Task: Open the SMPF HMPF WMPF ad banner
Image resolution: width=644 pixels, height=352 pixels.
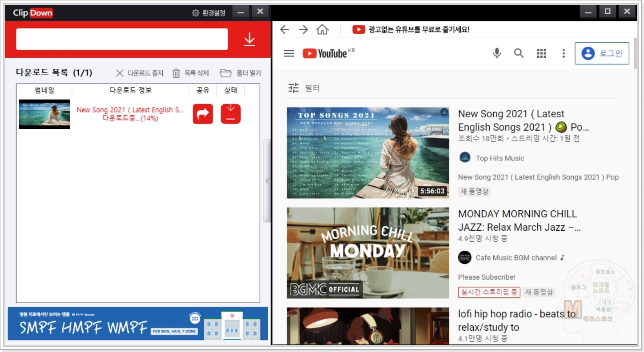Action: click(138, 324)
